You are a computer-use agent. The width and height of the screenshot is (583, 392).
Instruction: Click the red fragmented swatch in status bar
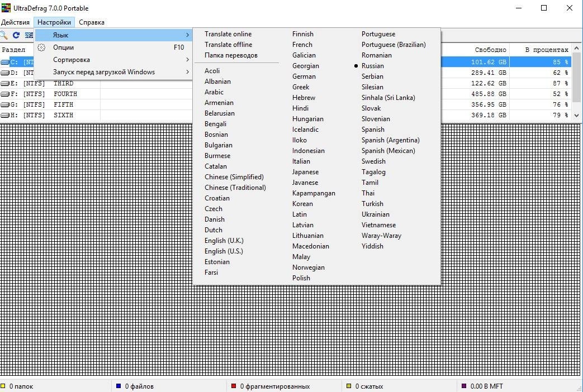(234, 386)
